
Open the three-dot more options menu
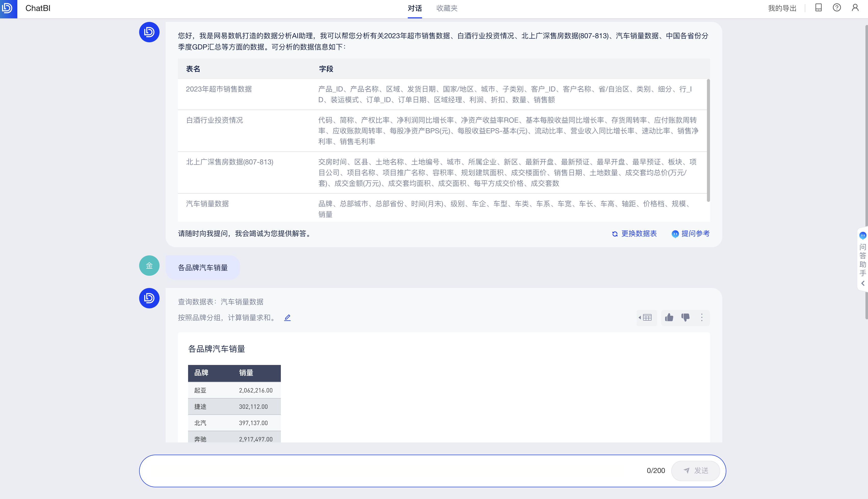701,317
